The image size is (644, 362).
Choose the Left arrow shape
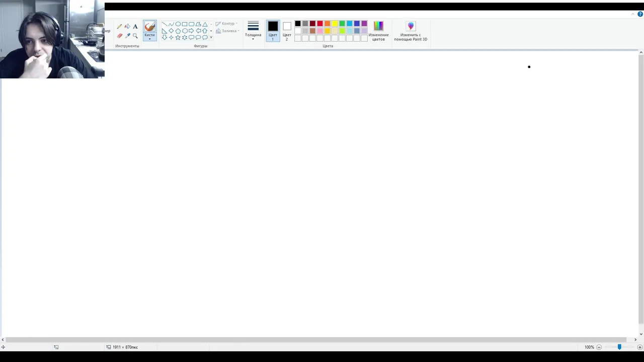tap(198, 31)
